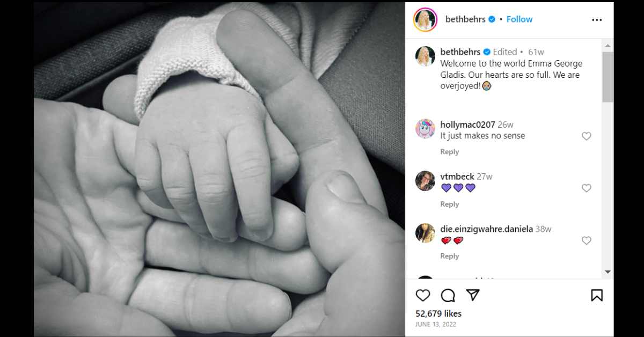Share the post via paper plane icon
Image resolution: width=644 pixels, height=337 pixels.
tap(472, 295)
